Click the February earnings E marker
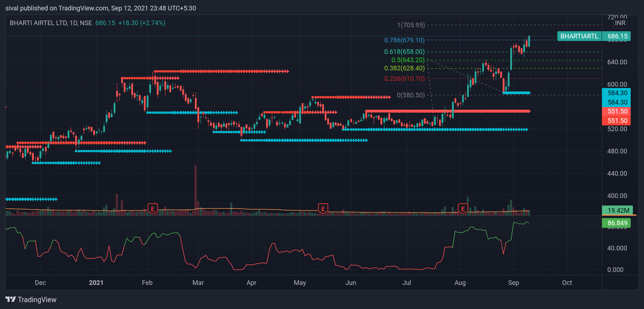The width and height of the screenshot is (644, 309). (x=153, y=209)
